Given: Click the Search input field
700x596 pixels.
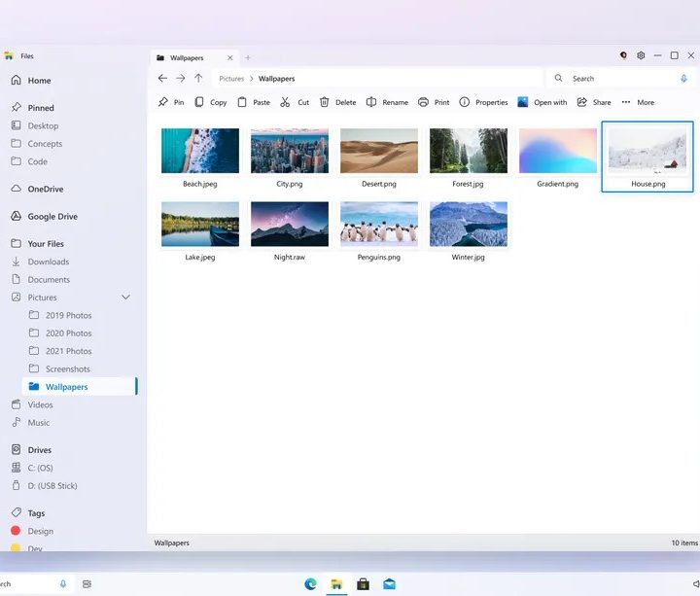Looking at the screenshot, I should (617, 79).
